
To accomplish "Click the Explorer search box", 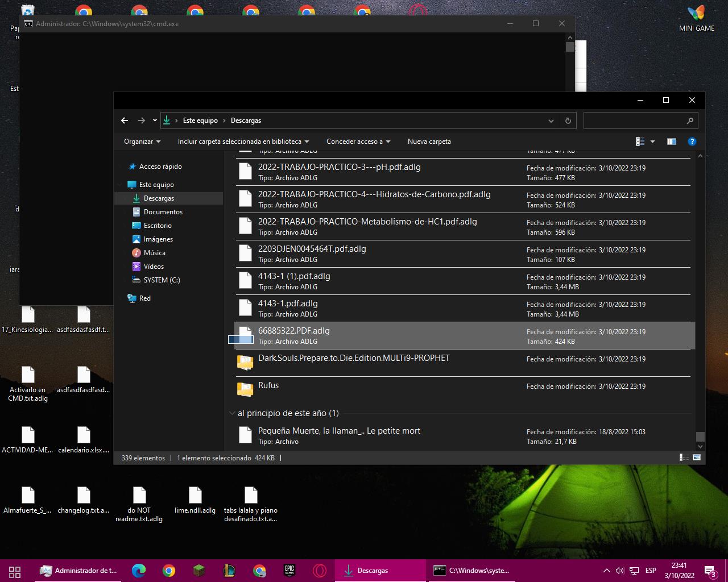I will click(x=634, y=120).
